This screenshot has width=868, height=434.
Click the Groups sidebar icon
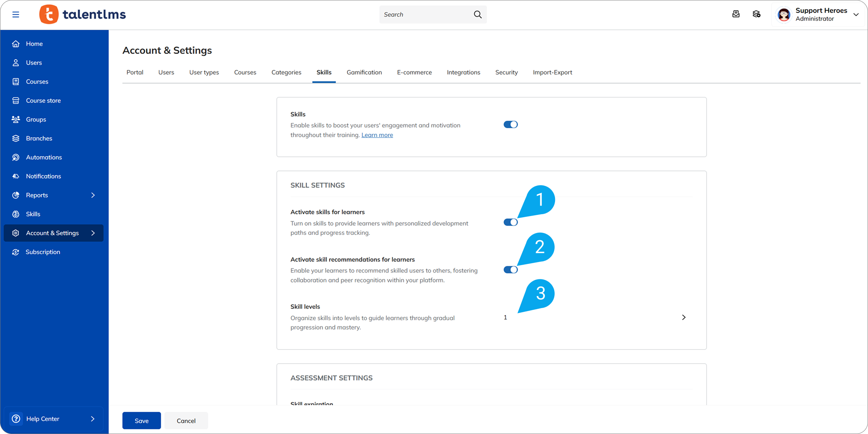[x=16, y=120]
